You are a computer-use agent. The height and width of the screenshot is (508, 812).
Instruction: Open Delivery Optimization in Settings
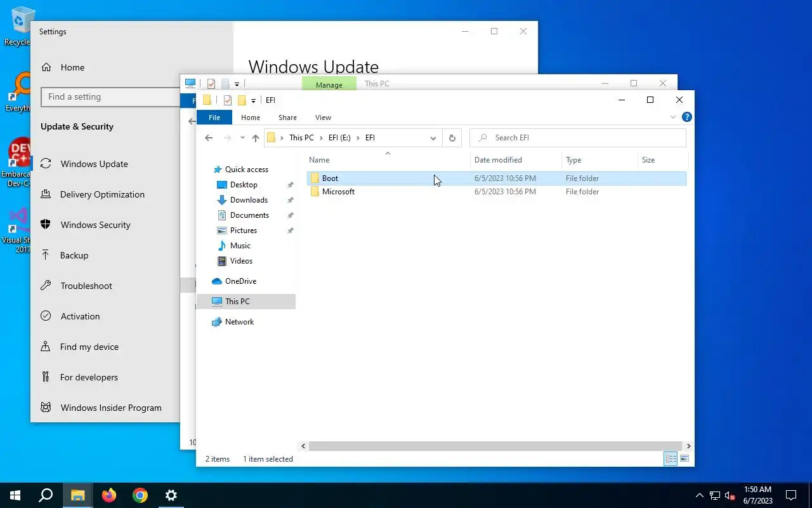click(102, 194)
